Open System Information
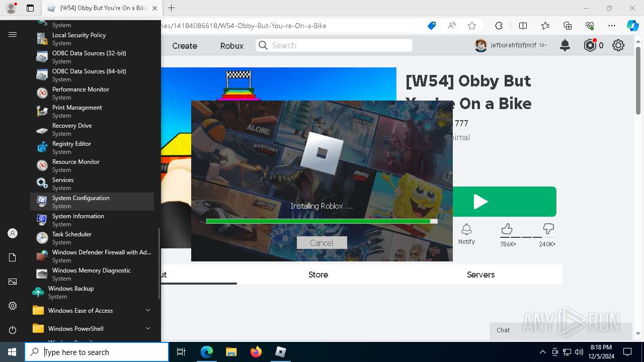 point(92,220)
